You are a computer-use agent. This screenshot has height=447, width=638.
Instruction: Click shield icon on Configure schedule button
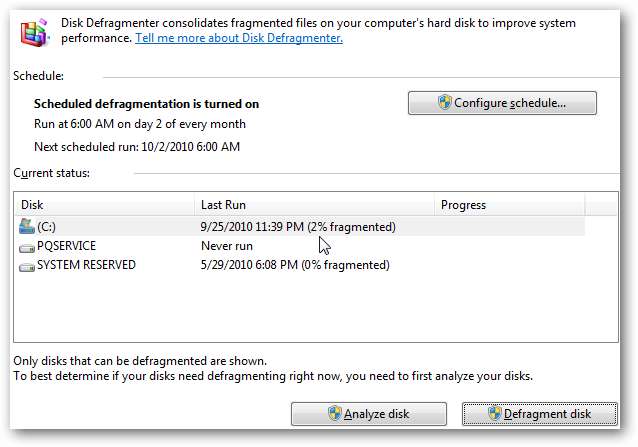[445, 103]
